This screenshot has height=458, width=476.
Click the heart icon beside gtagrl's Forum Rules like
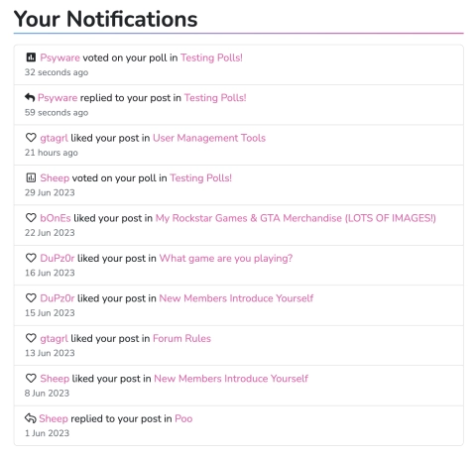31,338
